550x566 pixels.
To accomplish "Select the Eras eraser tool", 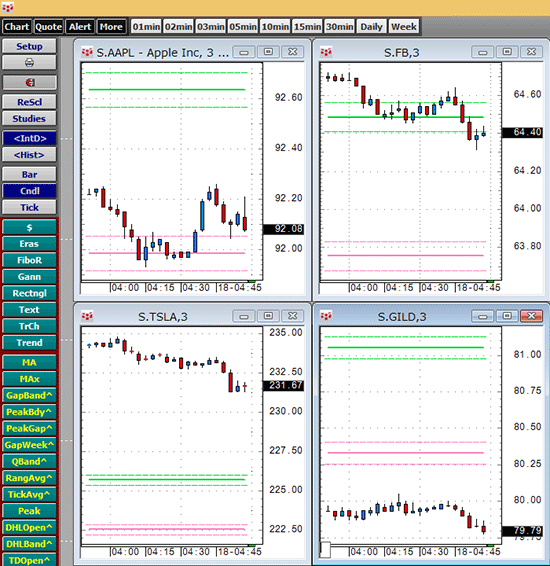I will [x=29, y=244].
